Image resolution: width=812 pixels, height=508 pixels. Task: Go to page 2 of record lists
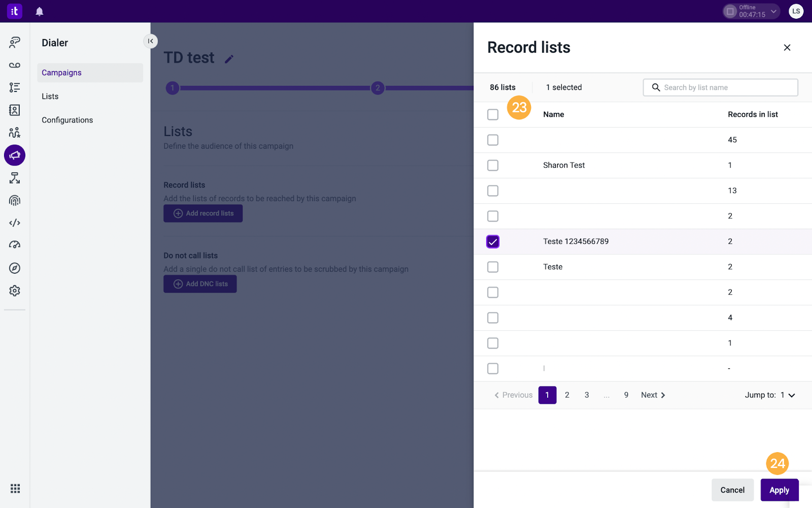(x=567, y=395)
